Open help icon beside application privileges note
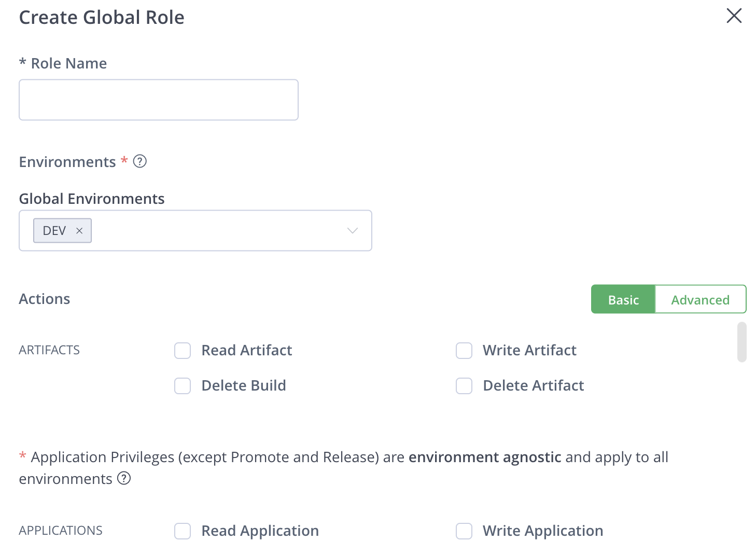 pyautogui.click(x=124, y=478)
